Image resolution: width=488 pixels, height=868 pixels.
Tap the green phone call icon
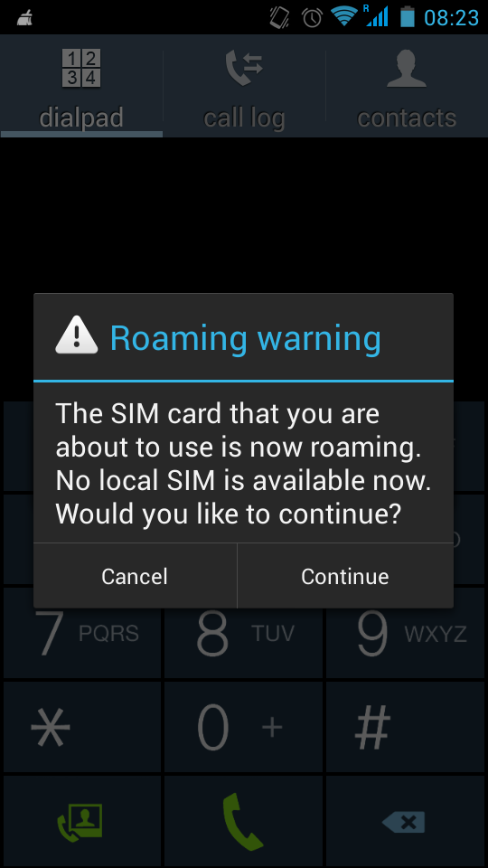243,822
